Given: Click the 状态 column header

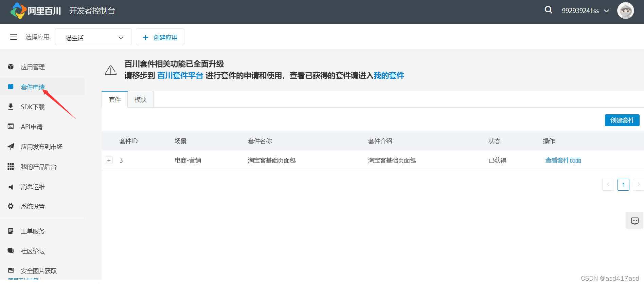Looking at the screenshot, I should coord(494,141).
